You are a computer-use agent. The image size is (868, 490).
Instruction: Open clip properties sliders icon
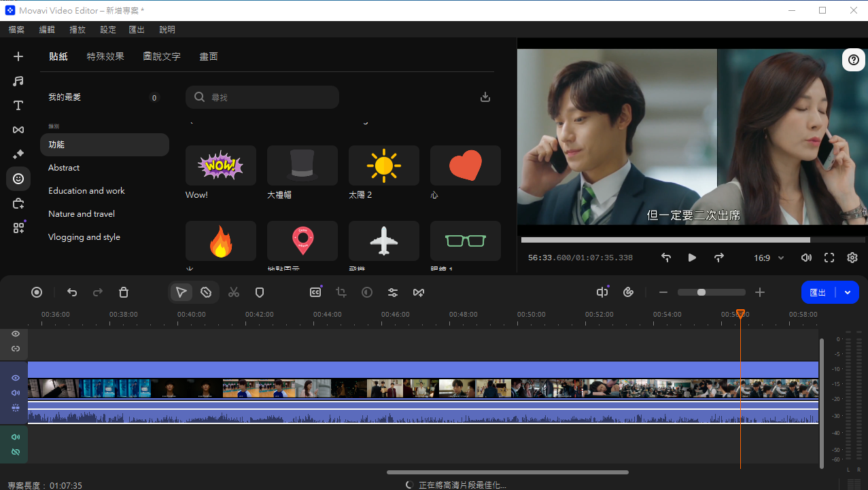pyautogui.click(x=393, y=292)
